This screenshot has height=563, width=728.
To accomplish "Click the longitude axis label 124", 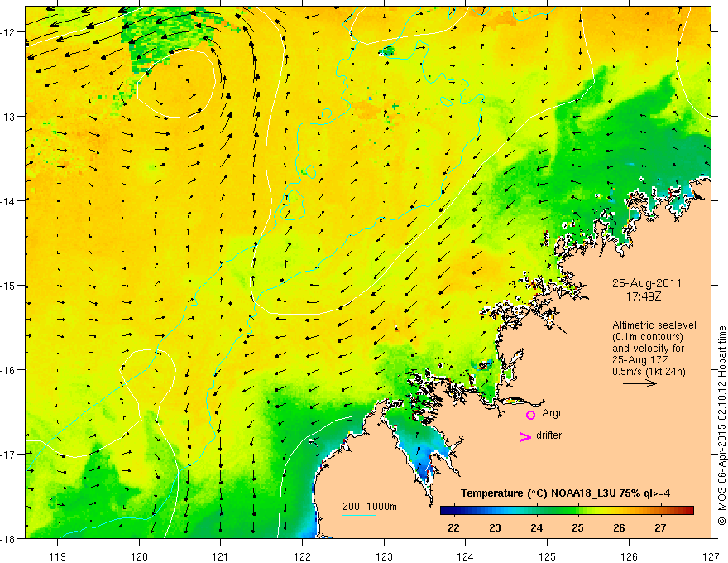I will click(x=466, y=556).
